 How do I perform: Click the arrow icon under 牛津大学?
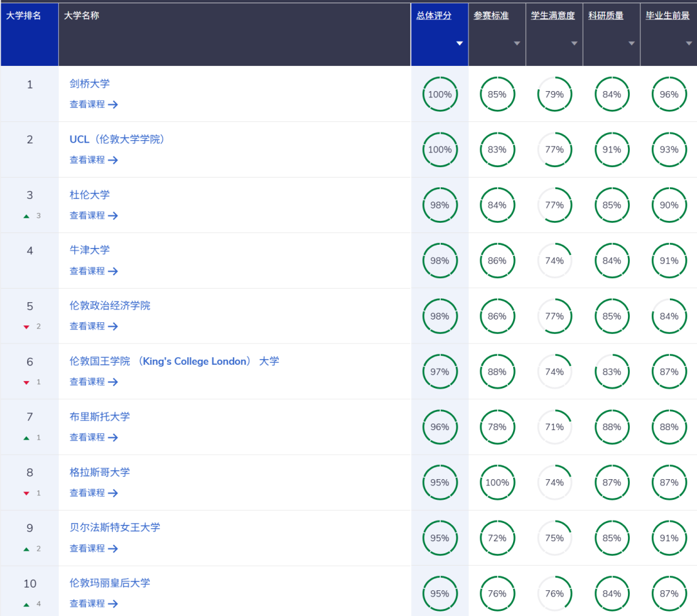(x=113, y=271)
